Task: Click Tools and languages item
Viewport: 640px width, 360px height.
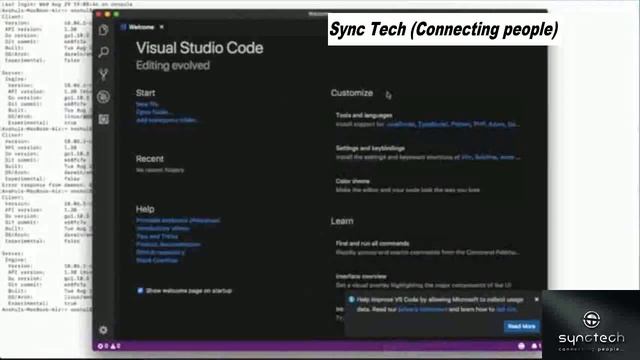Action: pyautogui.click(x=364, y=116)
